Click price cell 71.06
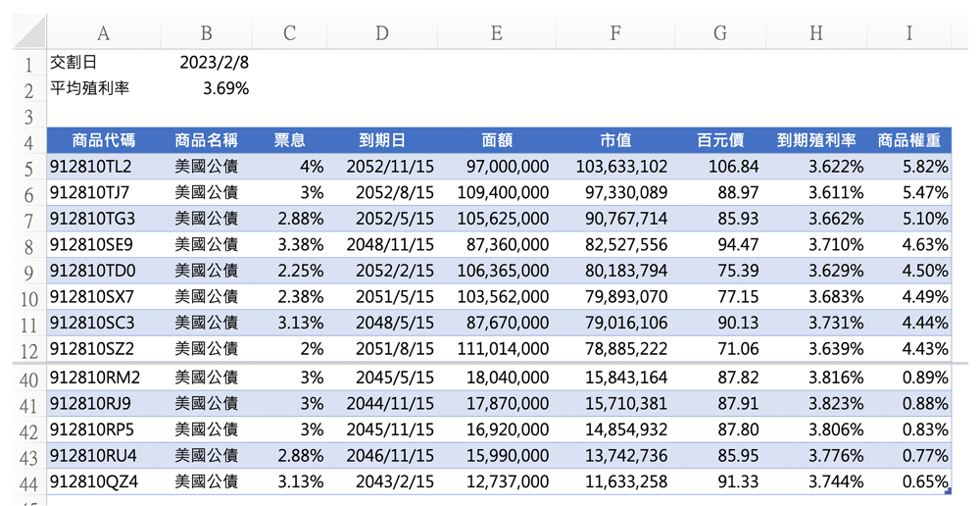 pos(720,348)
